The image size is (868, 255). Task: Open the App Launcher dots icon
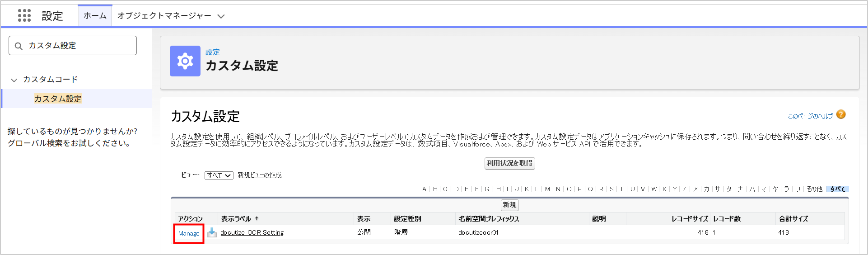(x=24, y=15)
